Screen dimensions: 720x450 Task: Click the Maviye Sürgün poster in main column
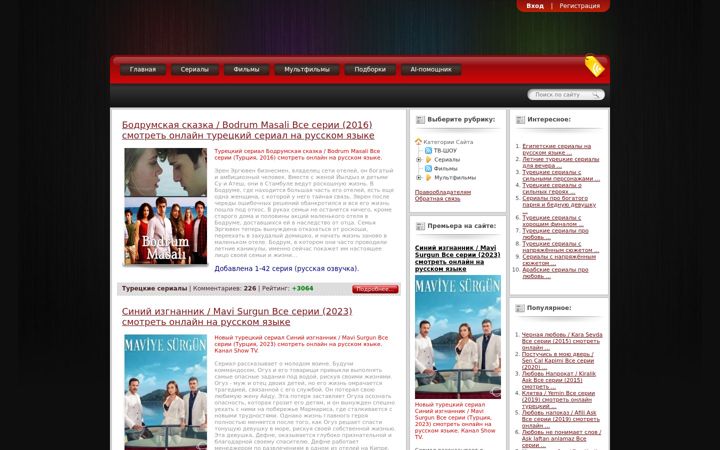(x=166, y=392)
